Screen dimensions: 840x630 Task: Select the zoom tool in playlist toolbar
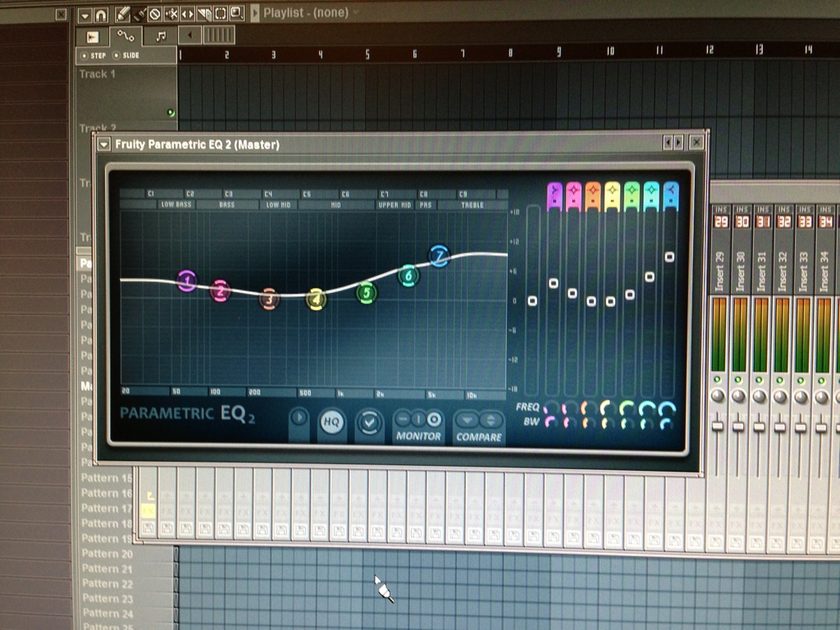[236, 13]
